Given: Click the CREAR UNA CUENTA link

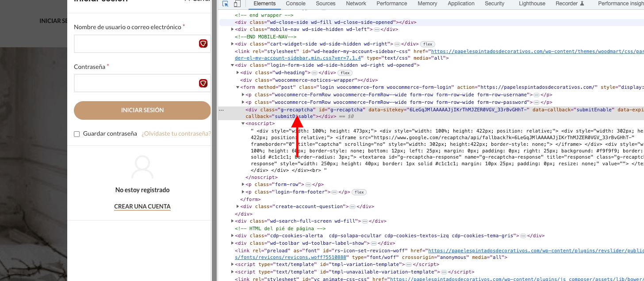Looking at the screenshot, I should 142,206.
